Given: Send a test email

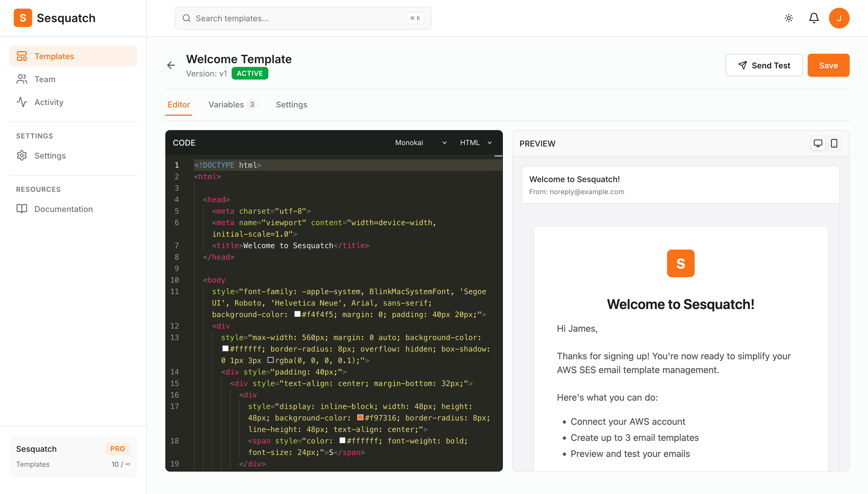Looking at the screenshot, I should pyautogui.click(x=764, y=65).
